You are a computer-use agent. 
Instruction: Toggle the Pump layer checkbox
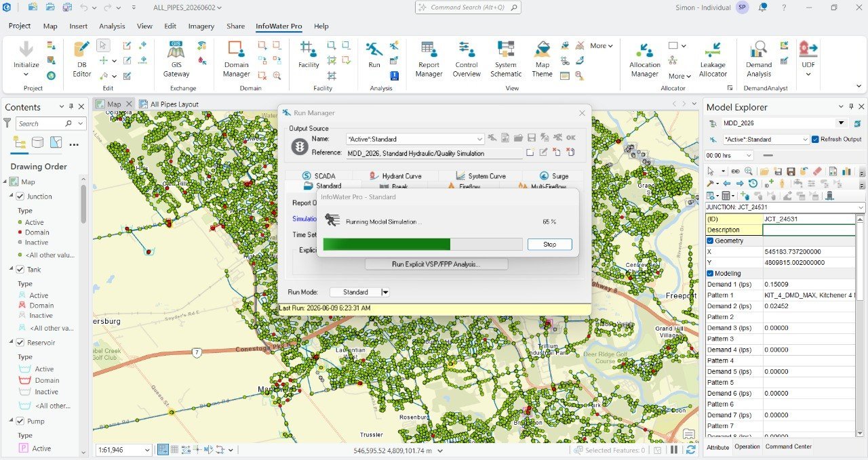pyautogui.click(x=20, y=421)
